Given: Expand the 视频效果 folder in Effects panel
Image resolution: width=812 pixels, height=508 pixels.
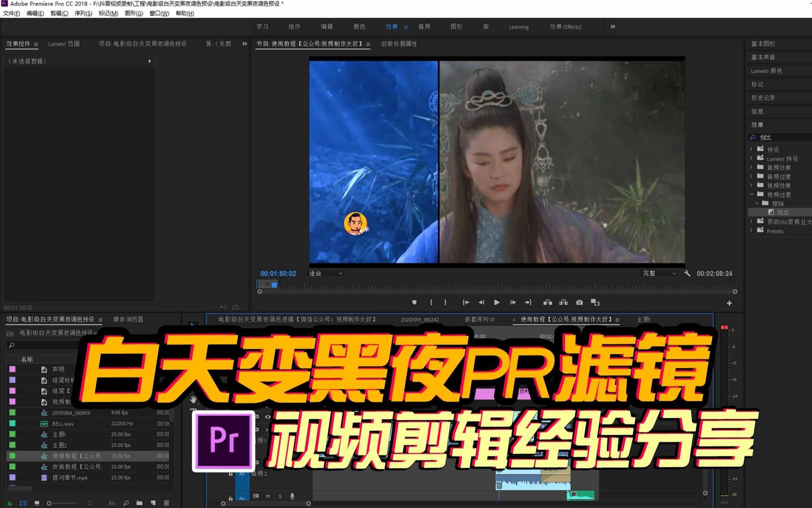Looking at the screenshot, I should click(752, 185).
